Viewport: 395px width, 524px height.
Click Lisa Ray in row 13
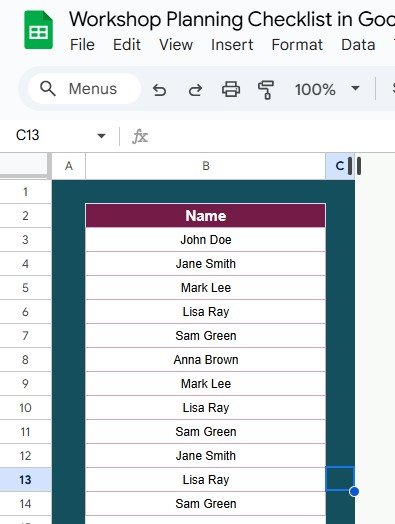click(x=206, y=480)
